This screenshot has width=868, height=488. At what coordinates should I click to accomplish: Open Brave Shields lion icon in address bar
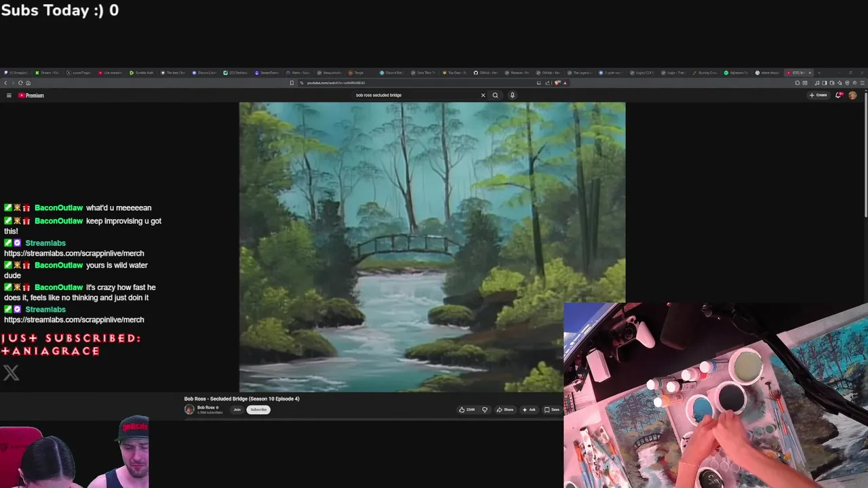point(557,83)
